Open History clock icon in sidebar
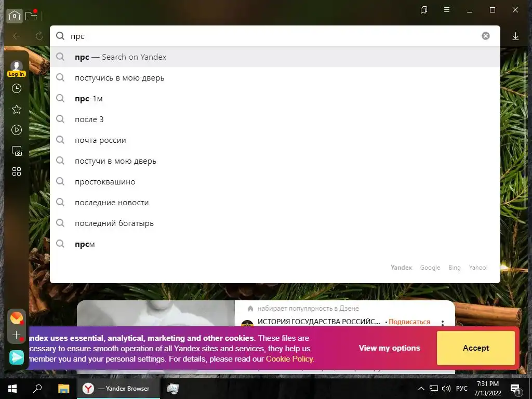 [x=16, y=88]
